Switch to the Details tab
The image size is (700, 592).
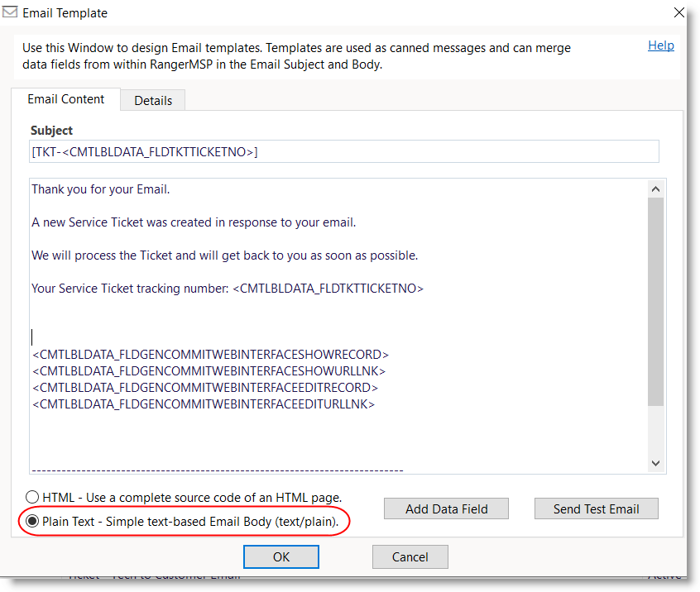tap(153, 100)
